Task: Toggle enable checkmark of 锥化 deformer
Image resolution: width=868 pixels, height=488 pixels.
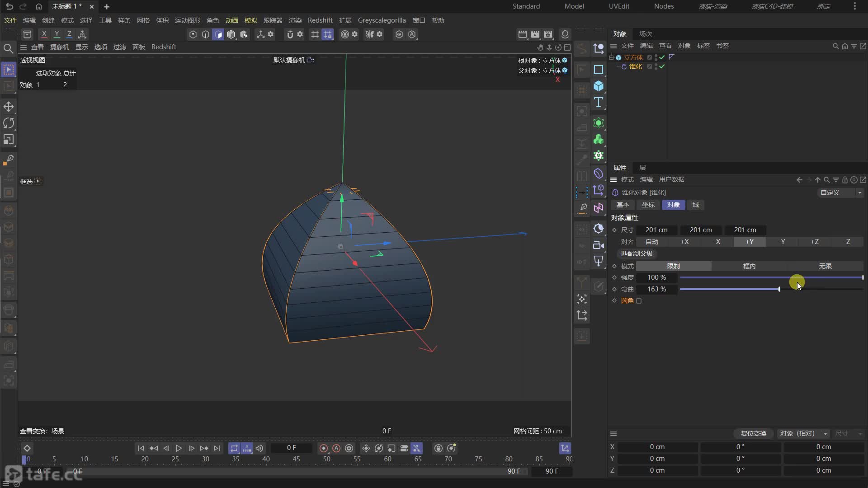Action: tap(662, 66)
